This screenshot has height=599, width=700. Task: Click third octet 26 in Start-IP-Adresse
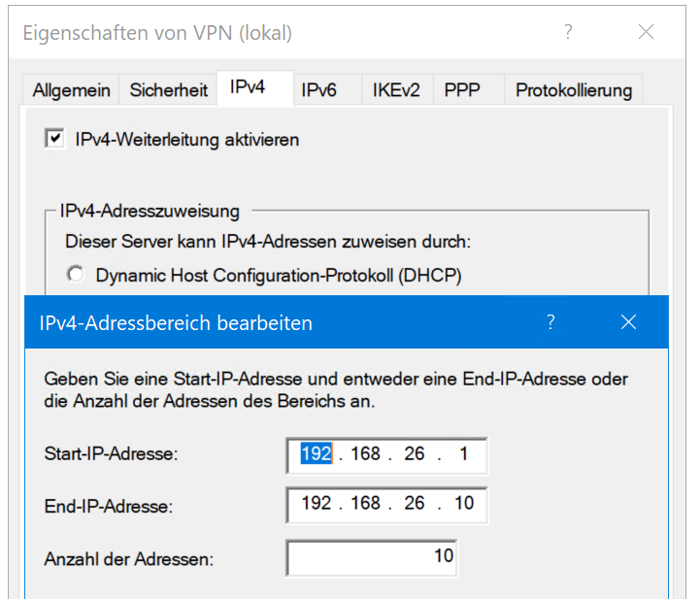coord(415,454)
